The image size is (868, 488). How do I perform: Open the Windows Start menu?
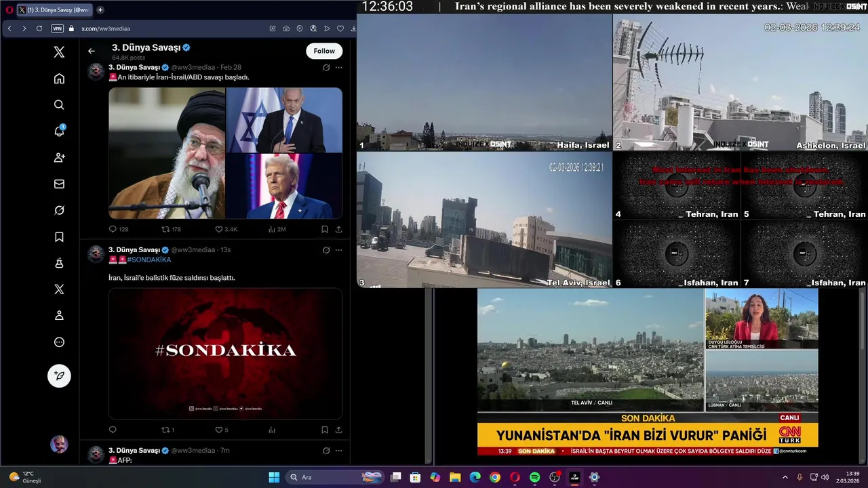click(274, 477)
